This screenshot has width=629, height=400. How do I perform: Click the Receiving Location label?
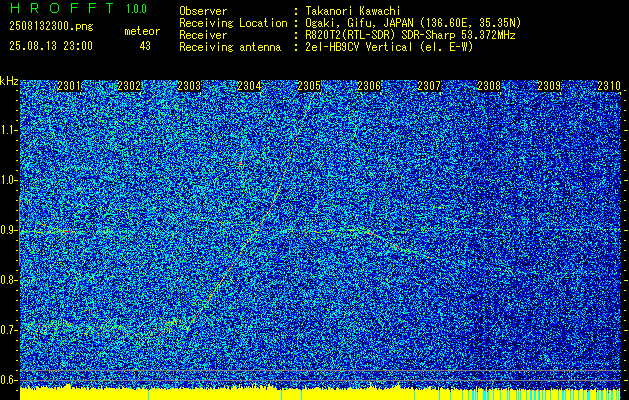[233, 23]
